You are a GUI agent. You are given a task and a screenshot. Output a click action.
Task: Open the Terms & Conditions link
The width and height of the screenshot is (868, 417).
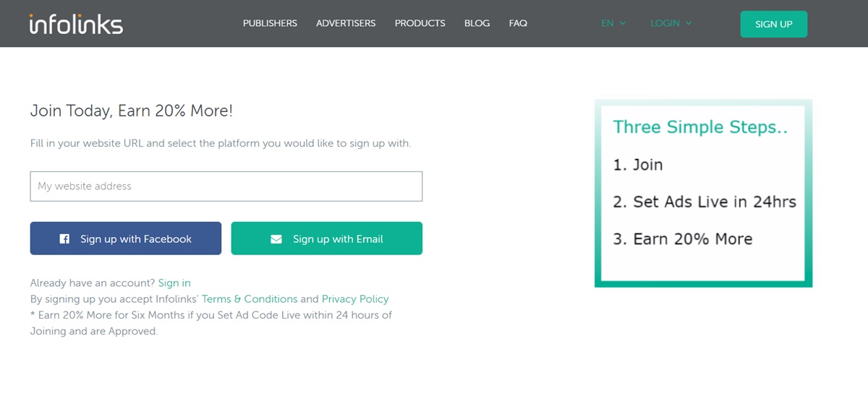click(x=250, y=299)
